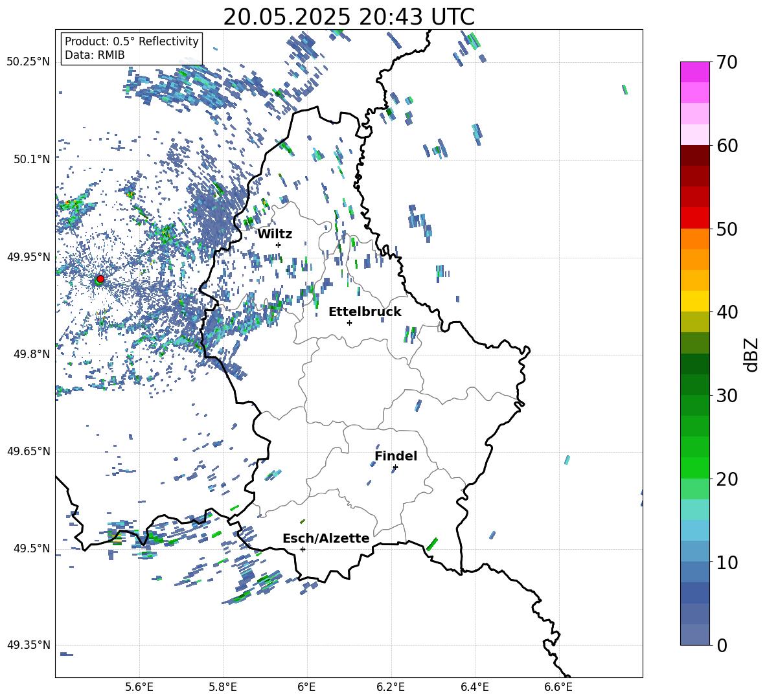The image size is (767, 700).
Task: Click the title '20.05.2025 20:43 UTC'
Action: tap(349, 17)
